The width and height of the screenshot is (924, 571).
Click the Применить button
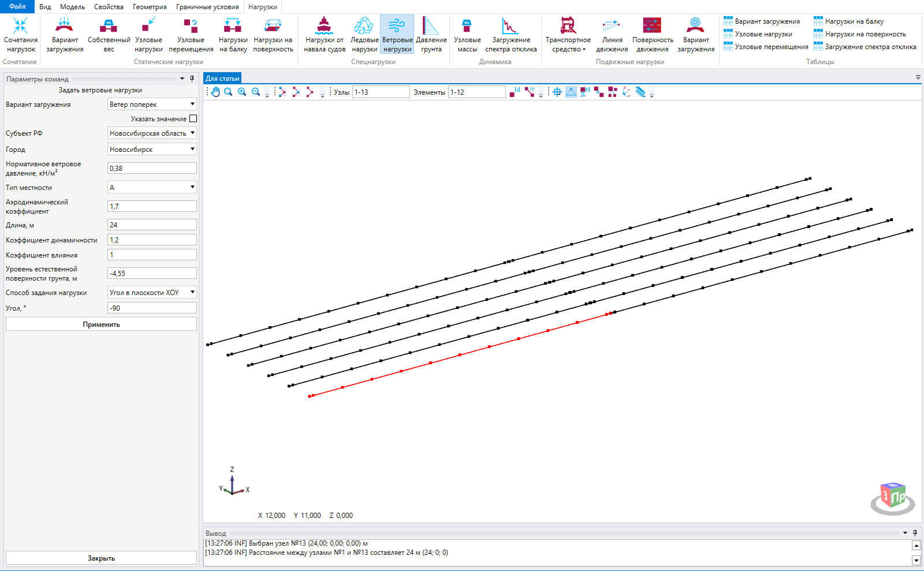101,324
